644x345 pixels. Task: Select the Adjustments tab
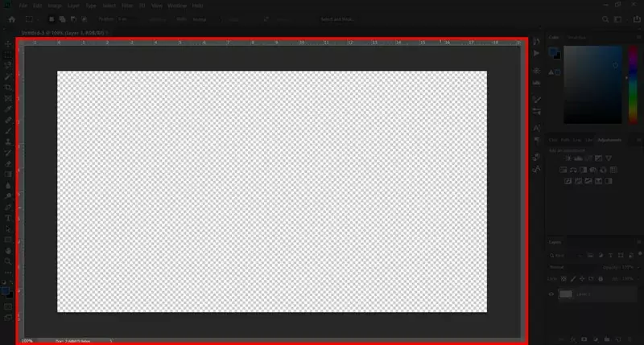tap(609, 140)
